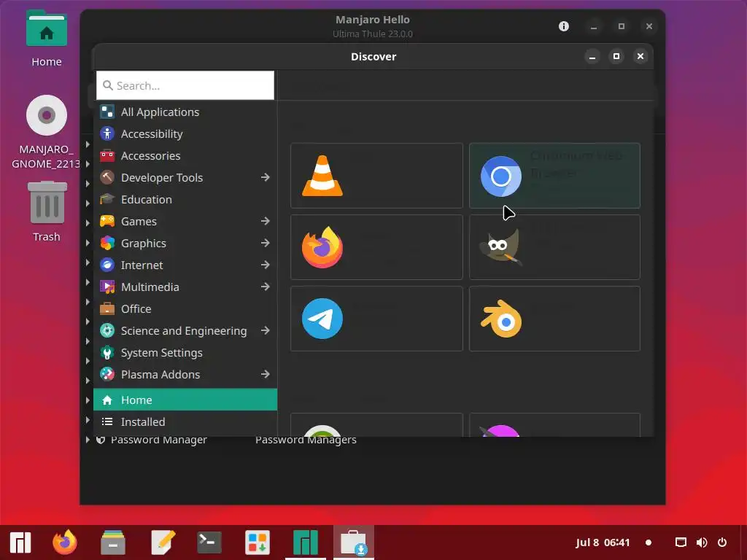Open the Firefox application card
Viewport: 747px width, 560px height.
[x=376, y=247]
